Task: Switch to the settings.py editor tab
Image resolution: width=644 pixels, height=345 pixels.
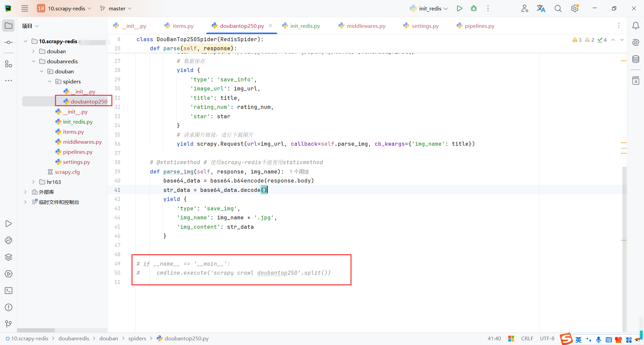Action: click(421, 26)
